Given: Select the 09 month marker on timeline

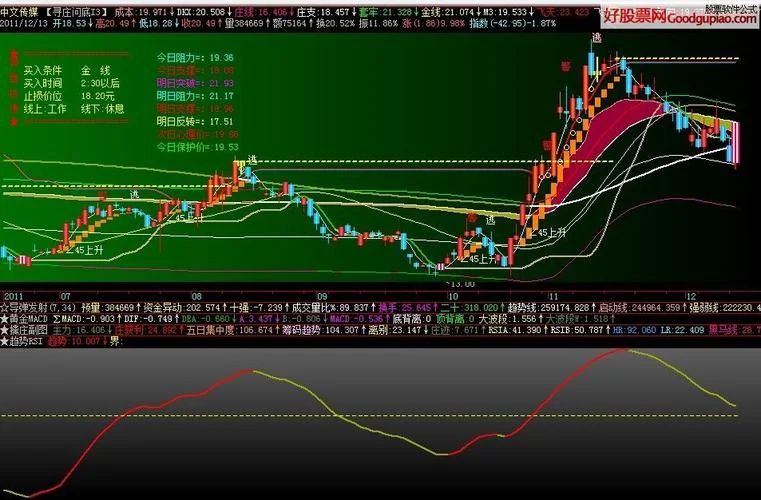Looking at the screenshot, I should coord(322,296).
